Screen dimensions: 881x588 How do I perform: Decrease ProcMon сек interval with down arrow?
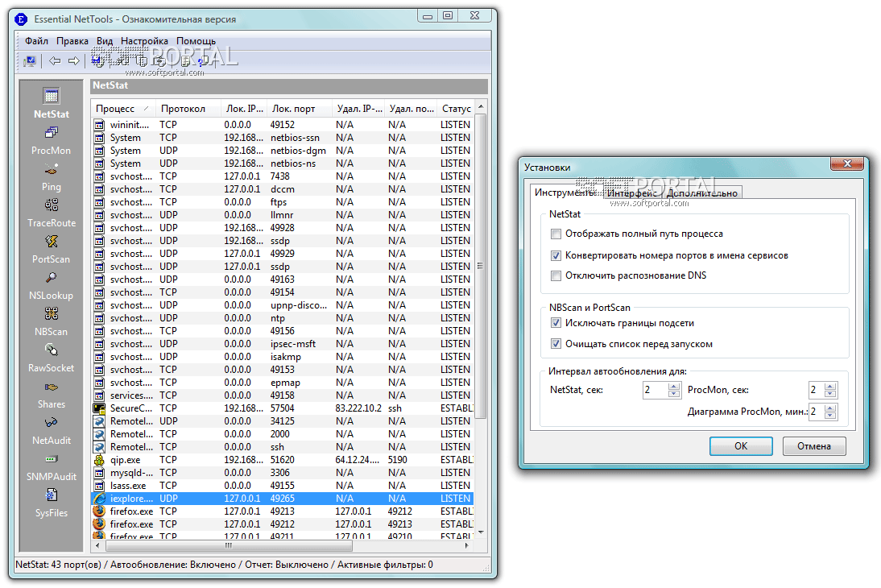[x=830, y=394]
